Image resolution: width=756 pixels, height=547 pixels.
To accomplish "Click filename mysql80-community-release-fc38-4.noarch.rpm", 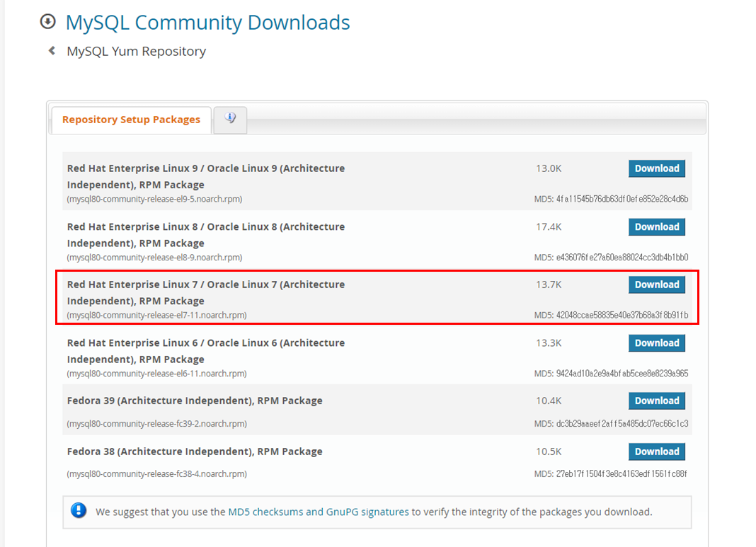I will [x=156, y=473].
